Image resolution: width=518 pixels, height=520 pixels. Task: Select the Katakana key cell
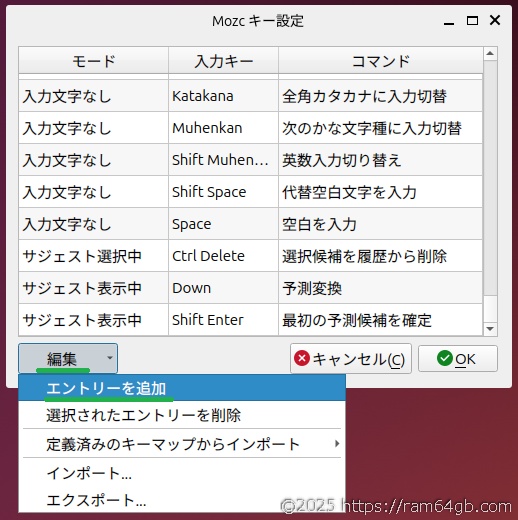[x=223, y=96]
